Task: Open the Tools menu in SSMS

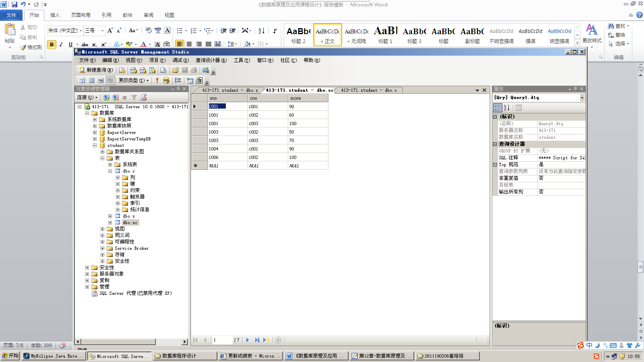Action: click(x=242, y=60)
